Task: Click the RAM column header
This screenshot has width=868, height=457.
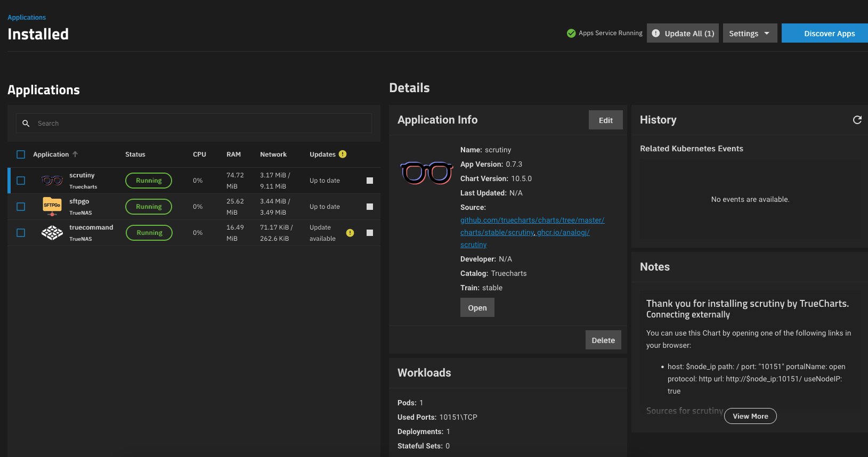Action: (x=233, y=154)
